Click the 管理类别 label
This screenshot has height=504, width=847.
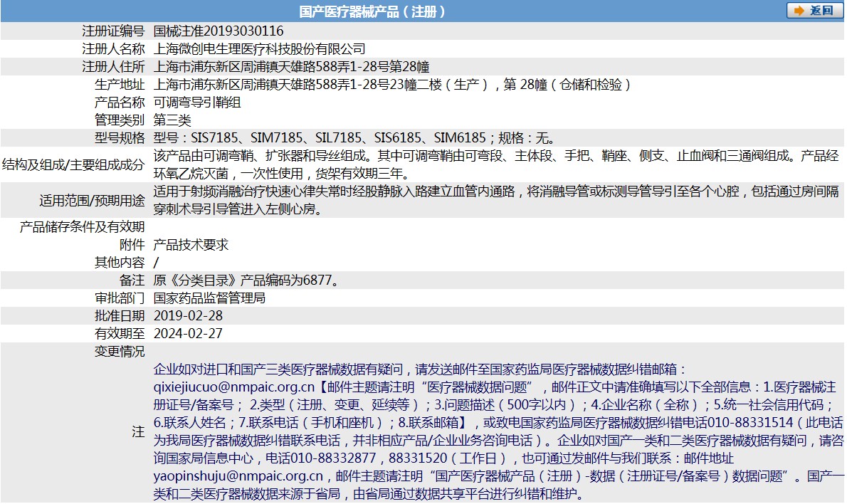120,120
